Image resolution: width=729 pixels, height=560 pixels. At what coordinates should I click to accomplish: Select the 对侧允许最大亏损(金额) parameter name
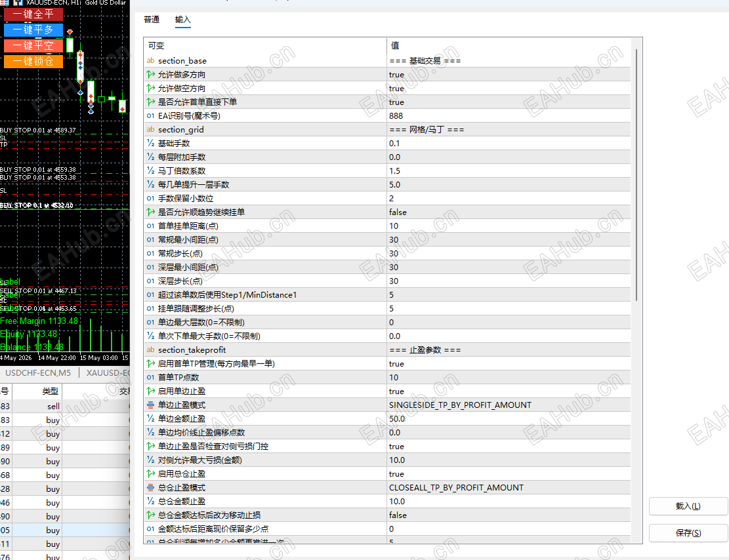click(x=200, y=460)
